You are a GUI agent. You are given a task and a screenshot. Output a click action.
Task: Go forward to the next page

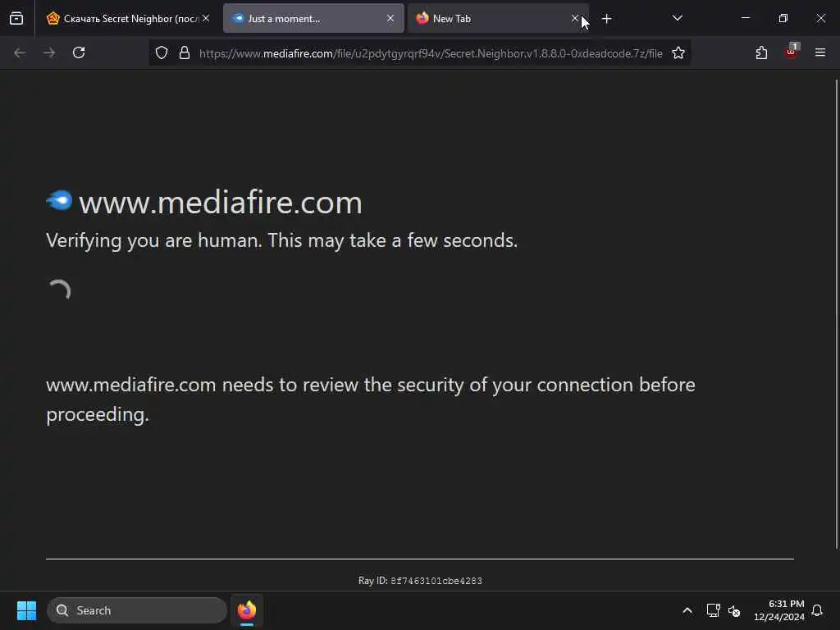pyautogui.click(x=49, y=52)
